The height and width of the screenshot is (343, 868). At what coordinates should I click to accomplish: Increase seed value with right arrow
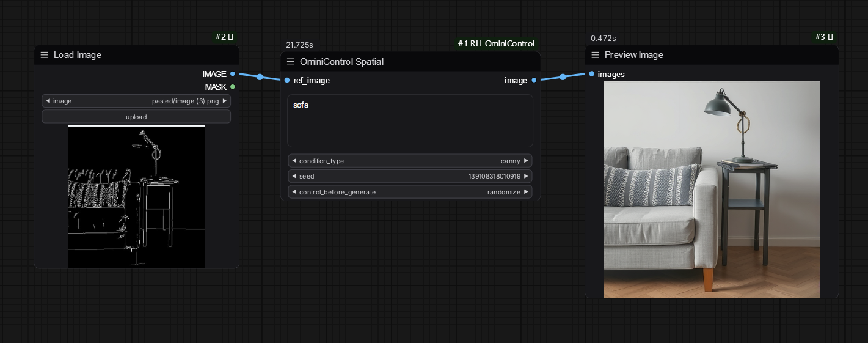[527, 176]
